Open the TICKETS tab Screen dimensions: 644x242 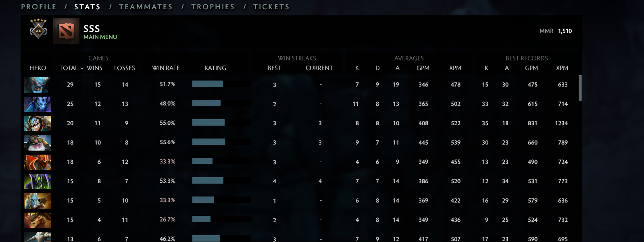[x=271, y=7]
